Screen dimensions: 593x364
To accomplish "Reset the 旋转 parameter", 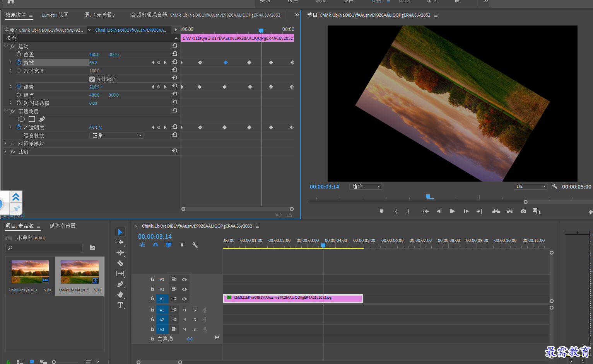I will coord(175,86).
